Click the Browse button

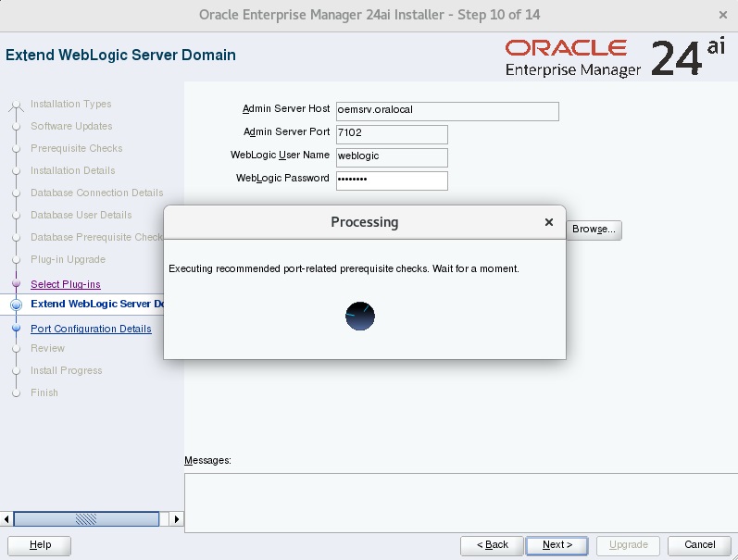coord(594,230)
